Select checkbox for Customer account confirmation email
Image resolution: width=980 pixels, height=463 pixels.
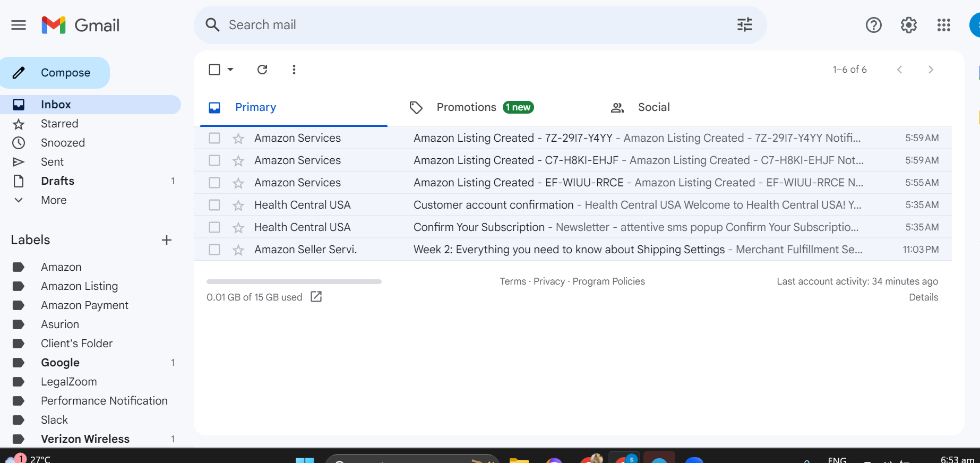214,205
